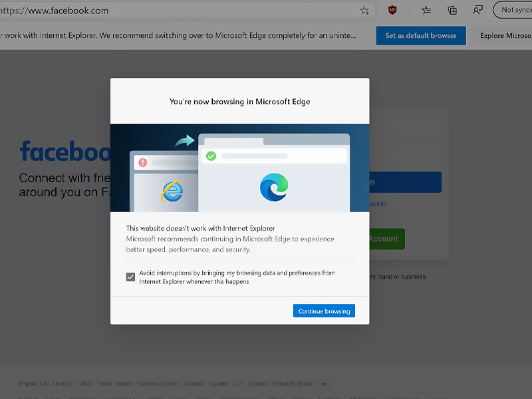Click the facebook.com address bar

(188, 11)
